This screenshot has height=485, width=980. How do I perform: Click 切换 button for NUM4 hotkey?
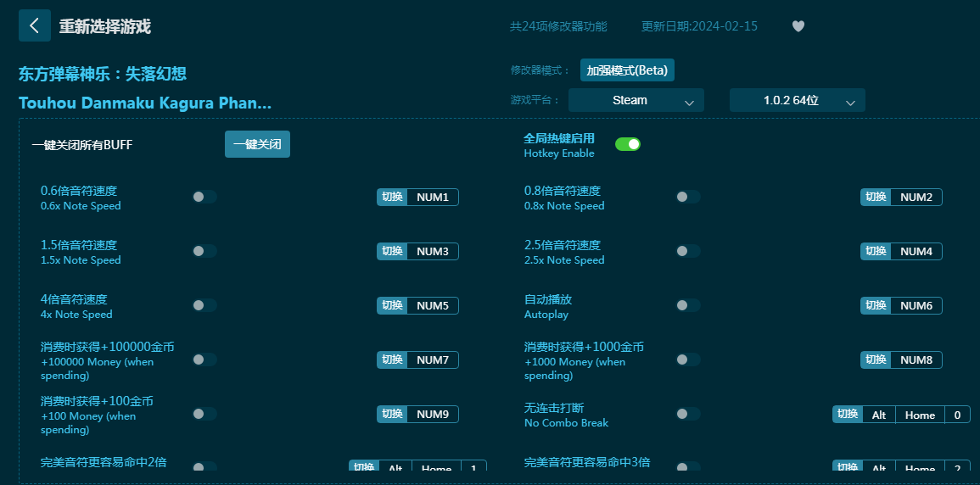point(876,252)
